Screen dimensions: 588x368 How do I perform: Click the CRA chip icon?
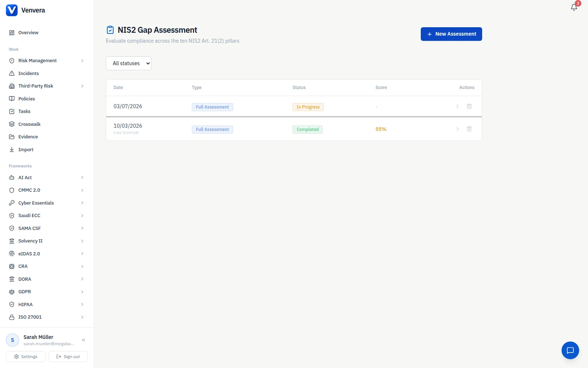(x=12, y=266)
